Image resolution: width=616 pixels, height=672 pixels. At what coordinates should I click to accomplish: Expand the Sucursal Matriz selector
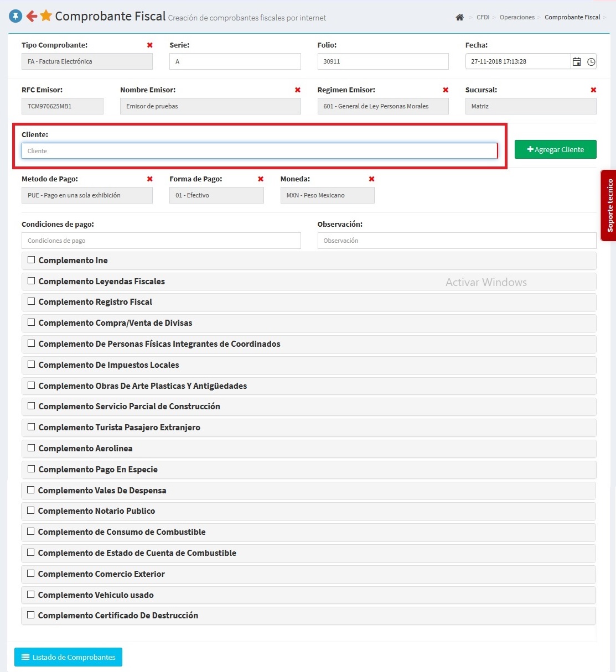tap(530, 106)
